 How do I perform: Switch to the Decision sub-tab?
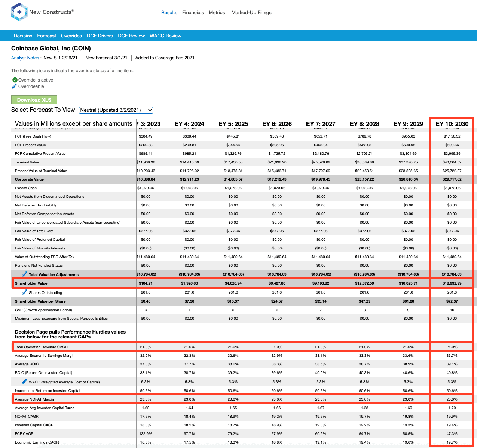coord(23,36)
